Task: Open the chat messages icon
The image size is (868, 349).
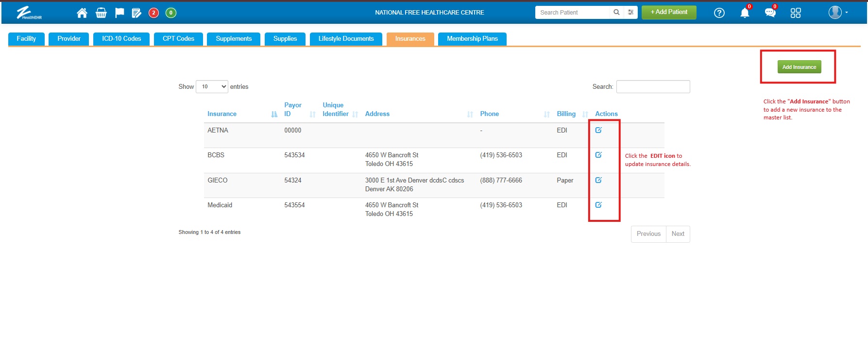Action: [770, 13]
